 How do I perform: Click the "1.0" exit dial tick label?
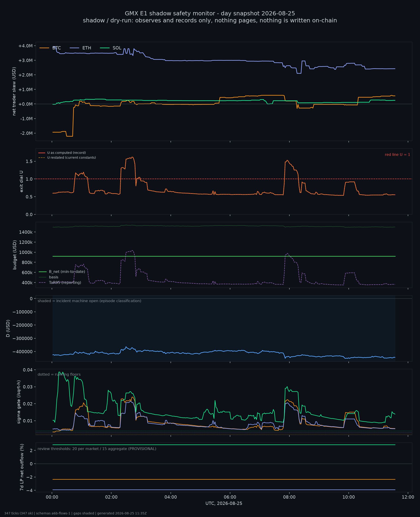[29, 179]
